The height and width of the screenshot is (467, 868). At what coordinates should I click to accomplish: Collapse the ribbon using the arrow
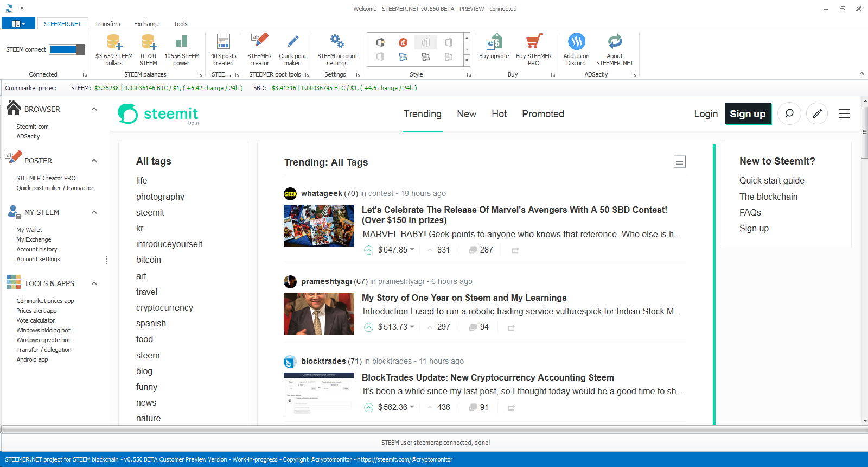coord(861,74)
